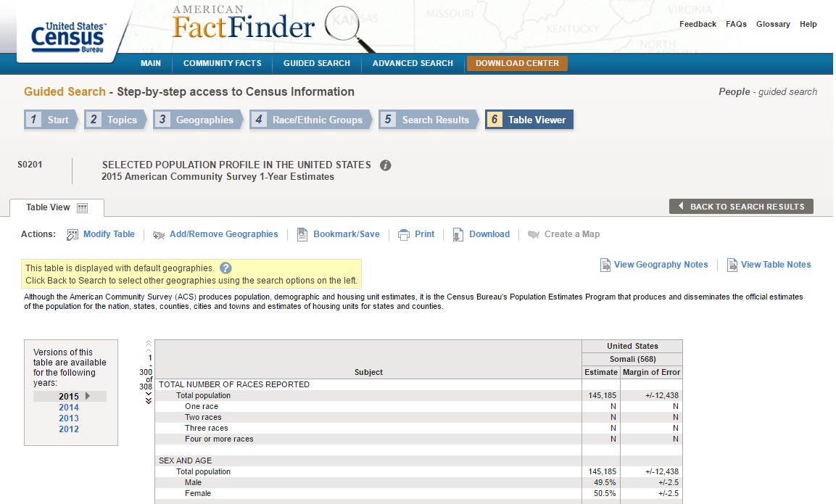Click the Table View grid icon
The image size is (836, 504).
[x=82, y=208]
